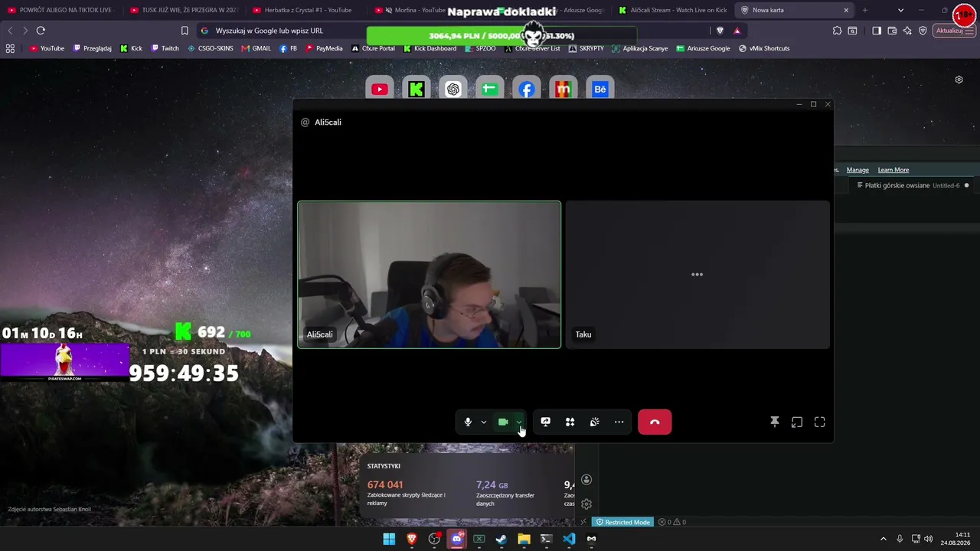Viewport: 980px width, 551px height.
Task: Enter full screen in the call window
Action: (820, 422)
